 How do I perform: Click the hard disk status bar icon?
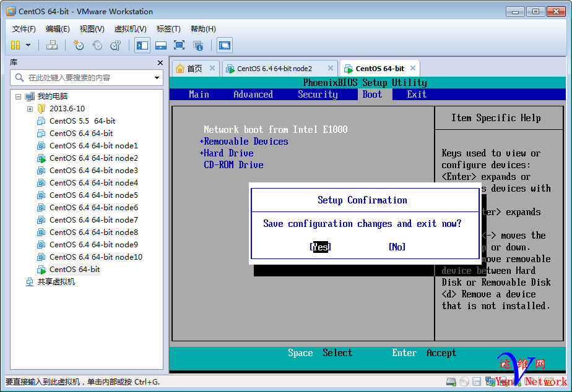pyautogui.click(x=451, y=382)
